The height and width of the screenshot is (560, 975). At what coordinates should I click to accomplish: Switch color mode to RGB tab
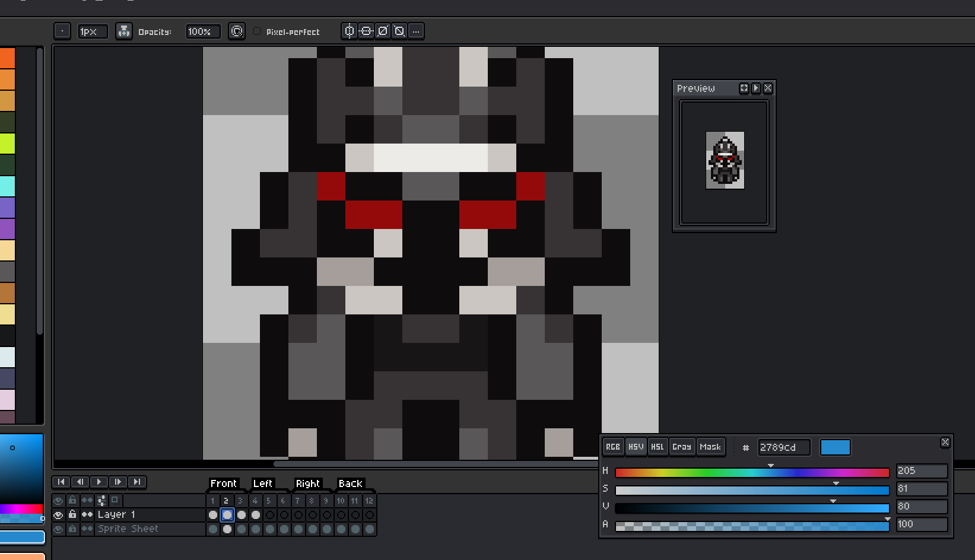click(613, 447)
